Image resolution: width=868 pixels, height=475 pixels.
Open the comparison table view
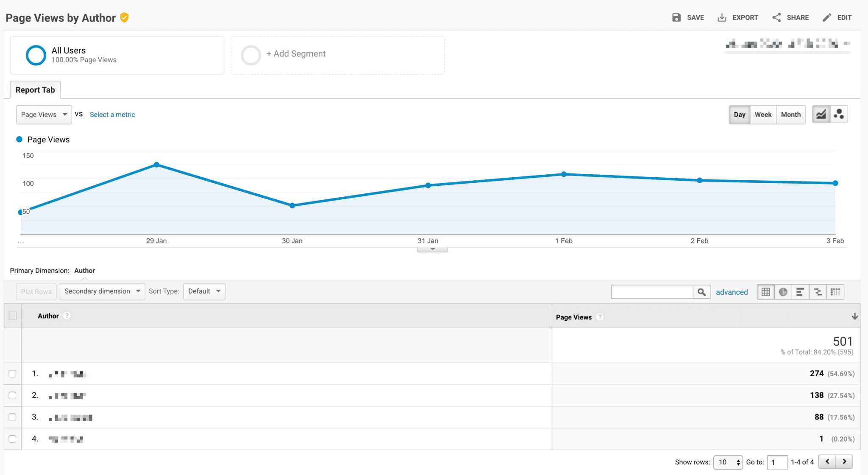click(818, 292)
